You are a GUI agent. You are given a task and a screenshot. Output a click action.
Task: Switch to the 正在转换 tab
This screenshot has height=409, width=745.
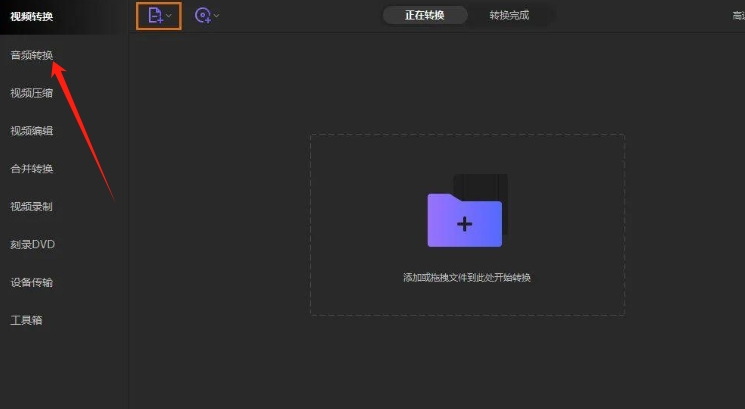(424, 15)
